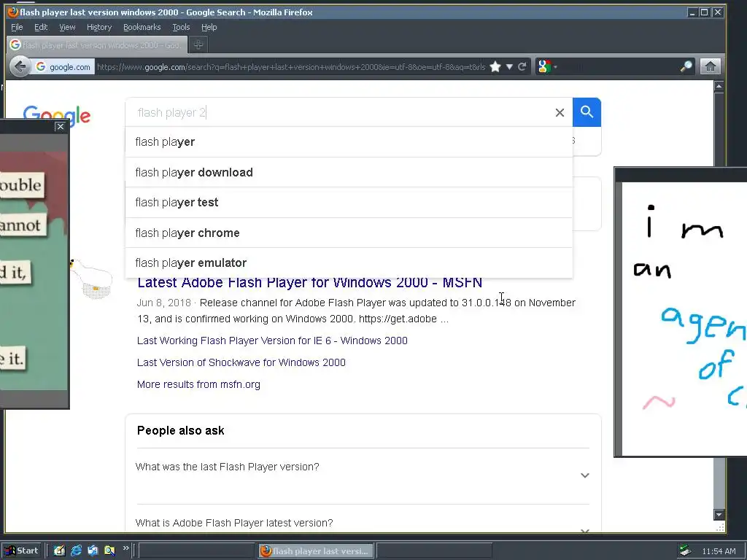Choose the 'flash player download' suggestion
The height and width of the screenshot is (560, 747).
[349, 172]
